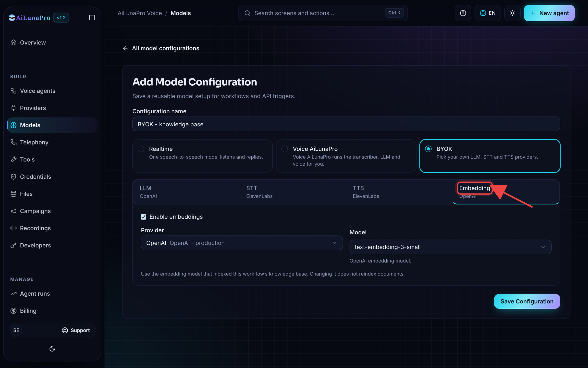Open Recordings page
The image size is (588, 368).
(52, 228)
